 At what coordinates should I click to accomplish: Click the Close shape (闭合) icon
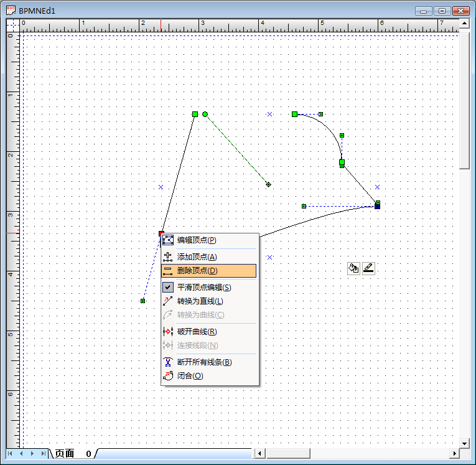click(x=167, y=376)
